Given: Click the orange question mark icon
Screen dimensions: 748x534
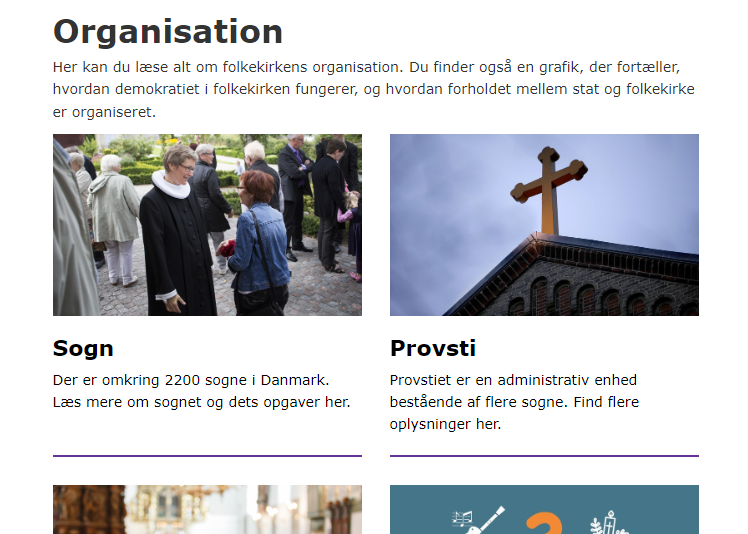Looking at the screenshot, I should tap(544, 524).
